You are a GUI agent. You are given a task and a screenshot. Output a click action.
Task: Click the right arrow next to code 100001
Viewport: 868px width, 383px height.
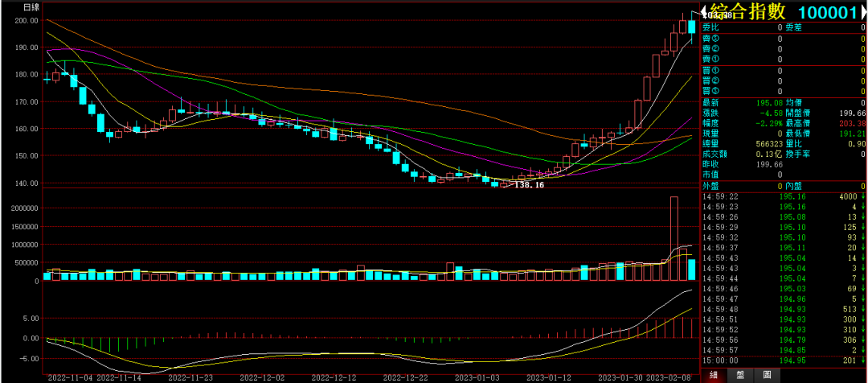click(x=863, y=11)
